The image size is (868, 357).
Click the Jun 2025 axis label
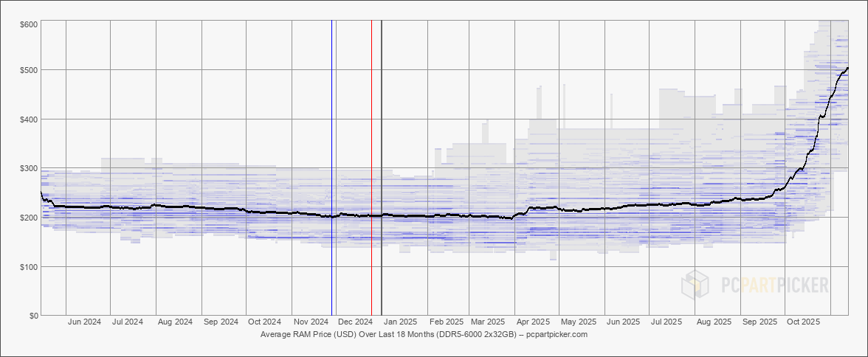click(x=623, y=322)
